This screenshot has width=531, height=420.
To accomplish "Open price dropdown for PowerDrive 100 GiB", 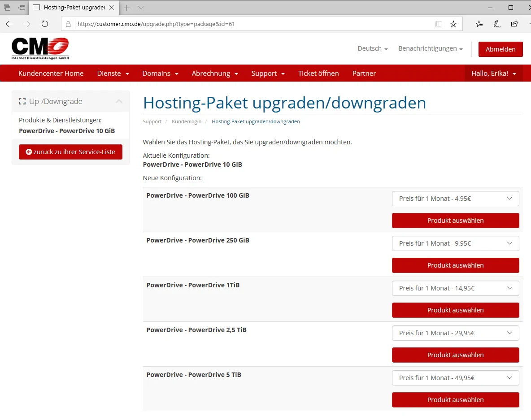I will pos(456,199).
